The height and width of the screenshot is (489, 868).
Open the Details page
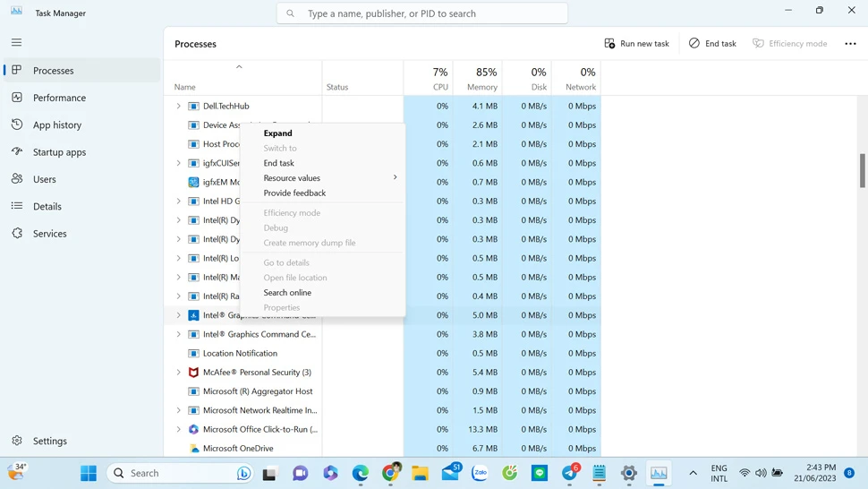pyautogui.click(x=82, y=206)
